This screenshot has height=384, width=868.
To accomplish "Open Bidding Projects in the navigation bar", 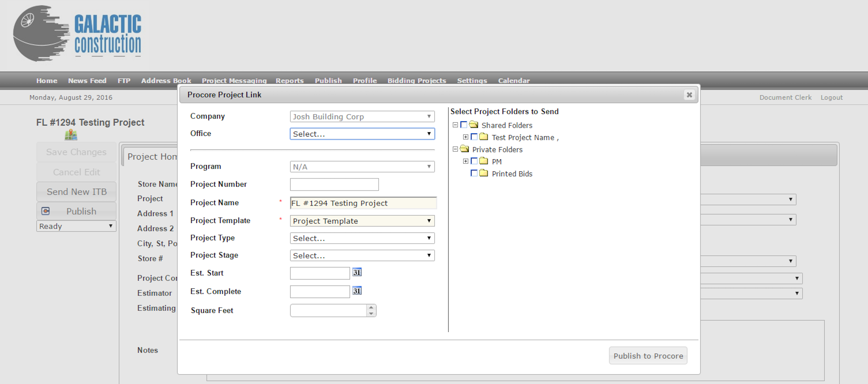I will pos(416,81).
